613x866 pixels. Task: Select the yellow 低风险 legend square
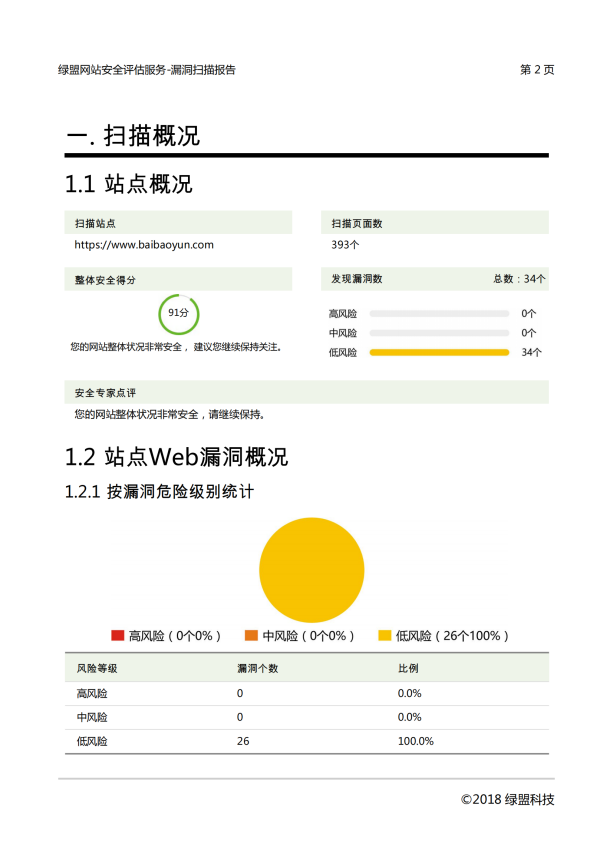pyautogui.click(x=384, y=636)
